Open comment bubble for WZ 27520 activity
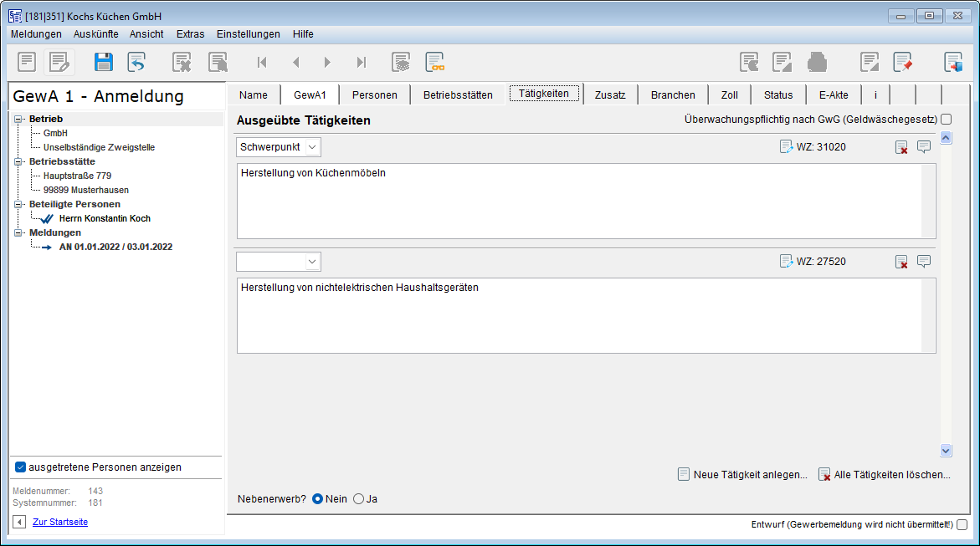Viewport: 980px width, 546px height. (924, 262)
